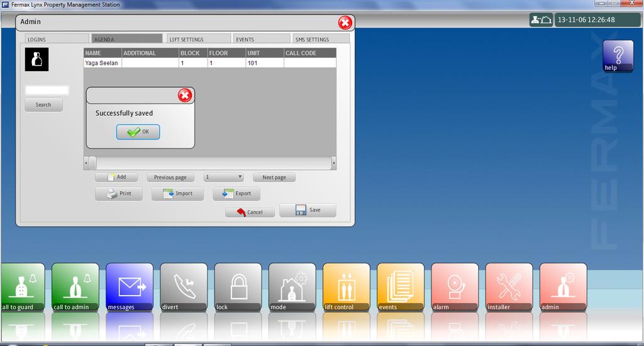The width and height of the screenshot is (644, 346).
Task: Click the user avatar icon in Admin panel
Action: click(36, 59)
